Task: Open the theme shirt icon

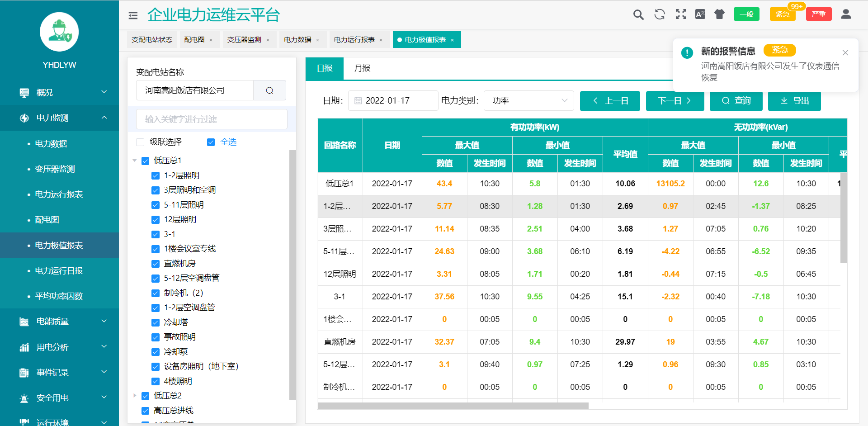Action: click(x=719, y=14)
